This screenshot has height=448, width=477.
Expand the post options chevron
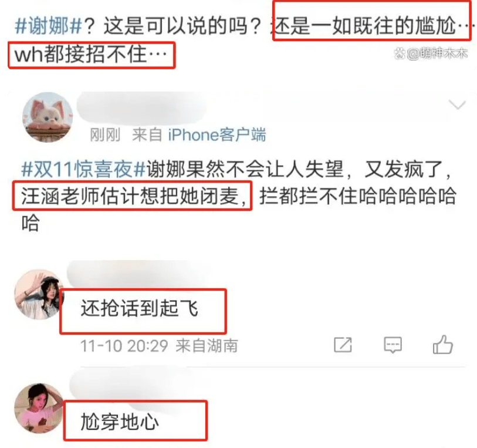(457, 105)
